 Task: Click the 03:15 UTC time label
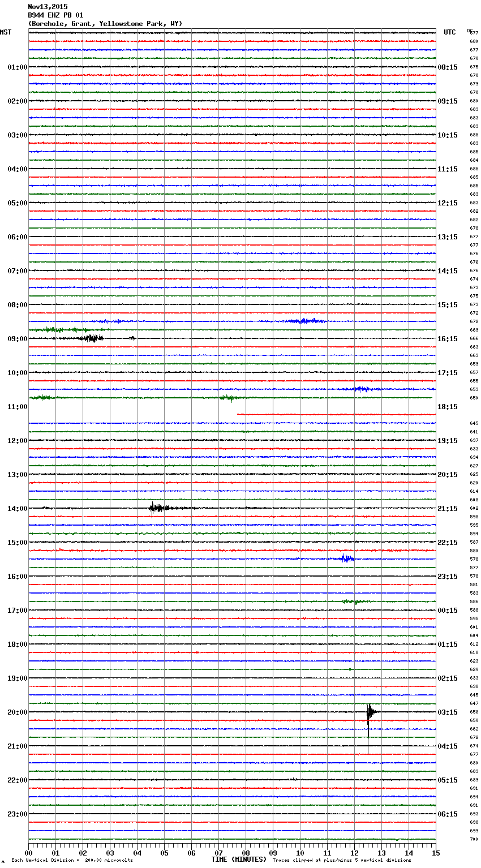point(448,712)
